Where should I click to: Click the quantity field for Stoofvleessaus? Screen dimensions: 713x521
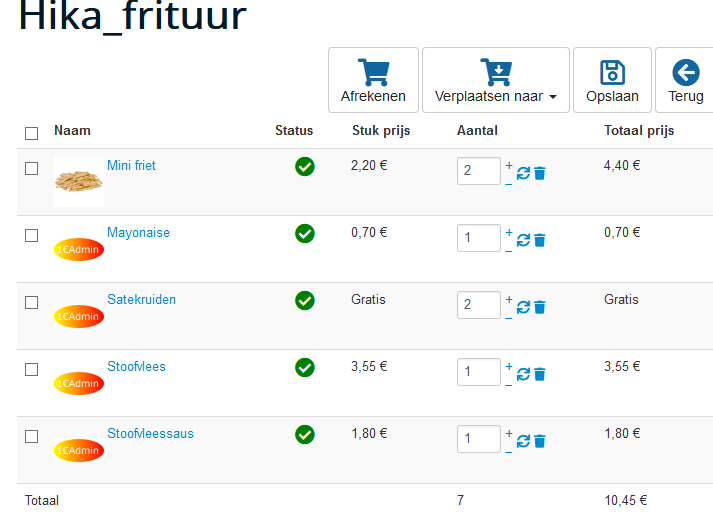pos(479,439)
